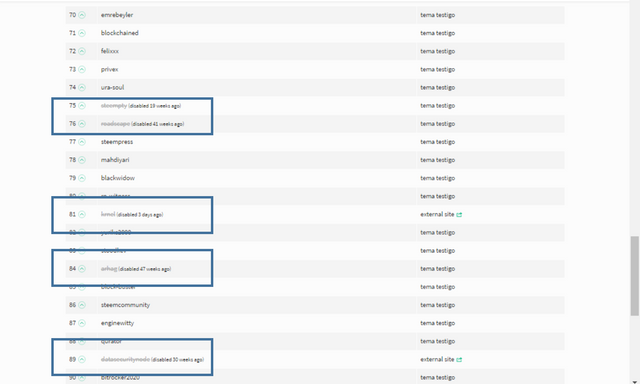Open tema testigo link for steemcommunity
The height and width of the screenshot is (384, 640).
pos(438,305)
